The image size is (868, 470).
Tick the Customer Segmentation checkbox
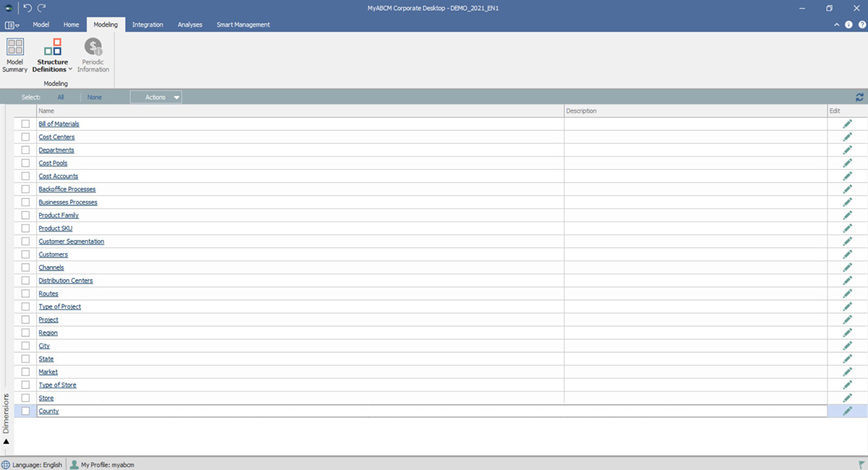click(x=25, y=241)
